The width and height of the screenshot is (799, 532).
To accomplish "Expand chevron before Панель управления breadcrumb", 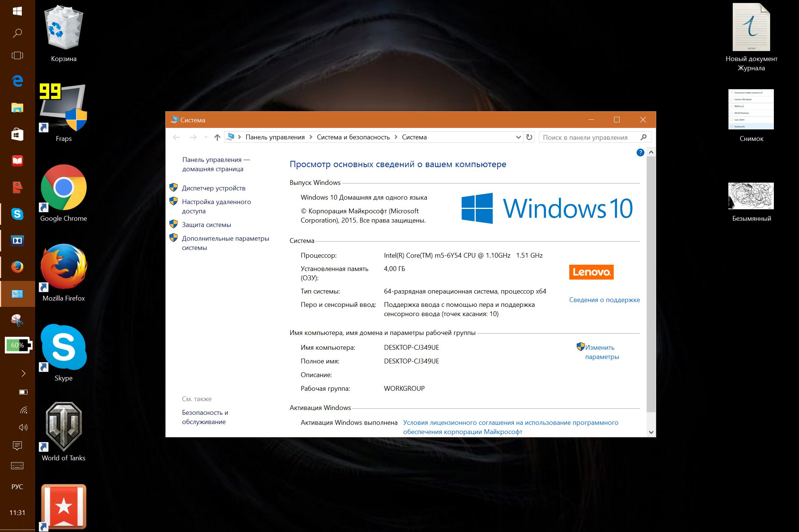I will [240, 137].
